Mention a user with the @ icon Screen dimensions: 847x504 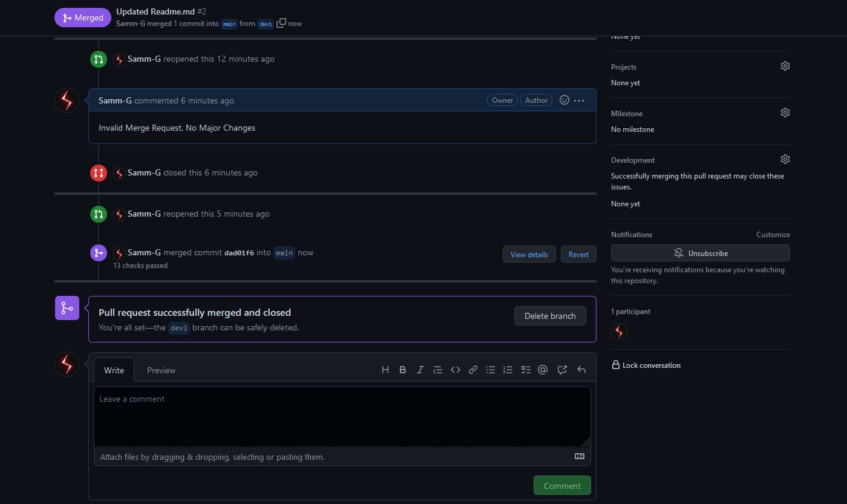[x=542, y=370]
